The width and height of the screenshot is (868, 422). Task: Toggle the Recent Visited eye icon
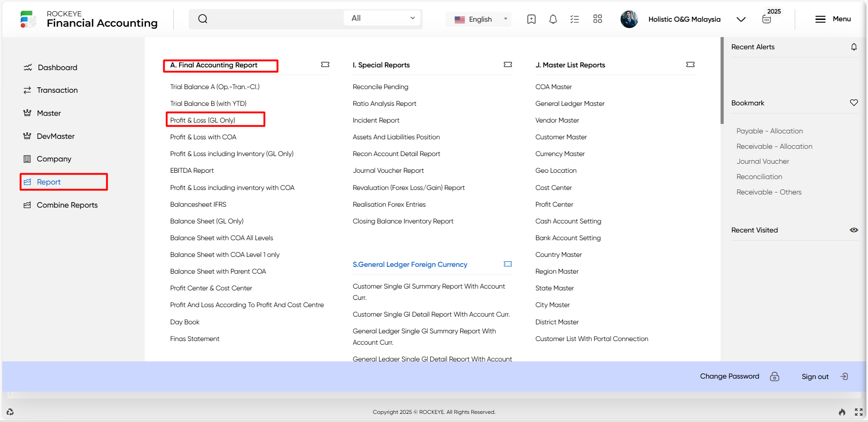pos(854,230)
